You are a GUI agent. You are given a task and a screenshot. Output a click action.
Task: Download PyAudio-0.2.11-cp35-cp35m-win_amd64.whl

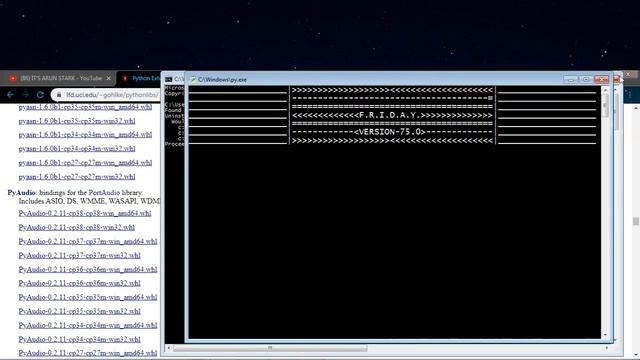[88, 297]
